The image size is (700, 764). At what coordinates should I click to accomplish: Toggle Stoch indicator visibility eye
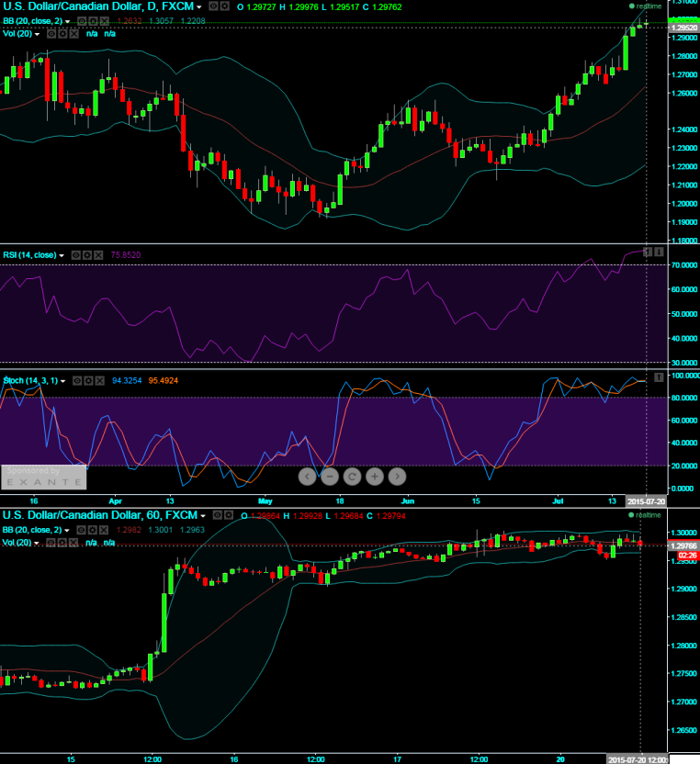click(77, 380)
